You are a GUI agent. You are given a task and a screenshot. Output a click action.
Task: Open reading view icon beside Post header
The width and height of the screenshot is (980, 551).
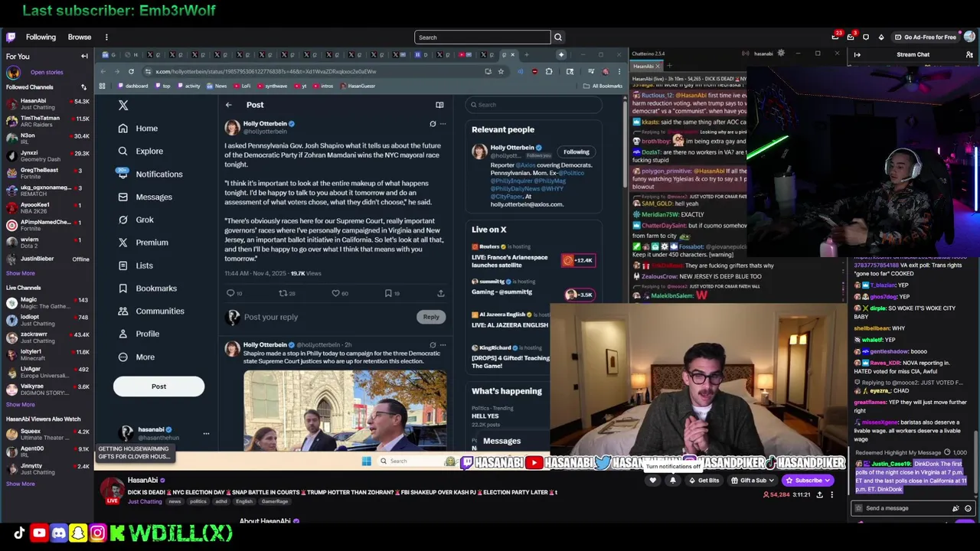coord(439,105)
